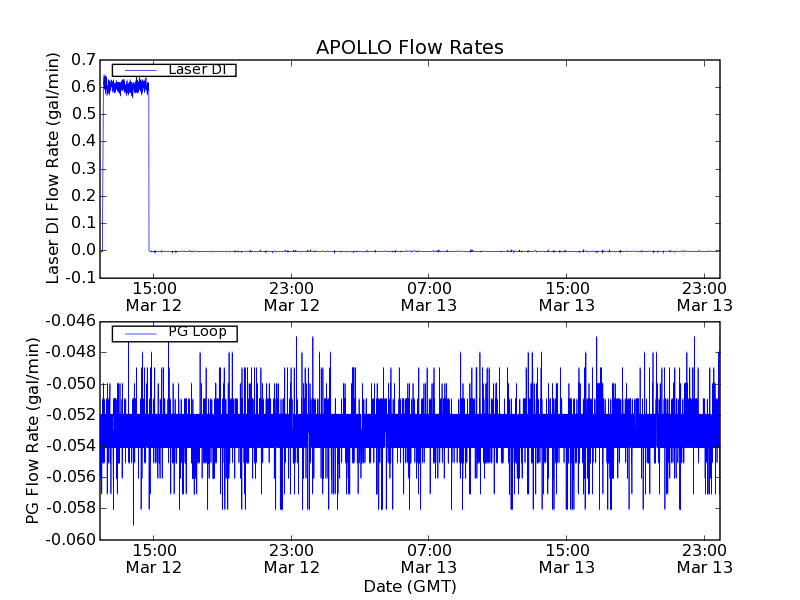Click the Date (GMT) x-axis label
Viewport: 800px width, 600px height.
[409, 586]
